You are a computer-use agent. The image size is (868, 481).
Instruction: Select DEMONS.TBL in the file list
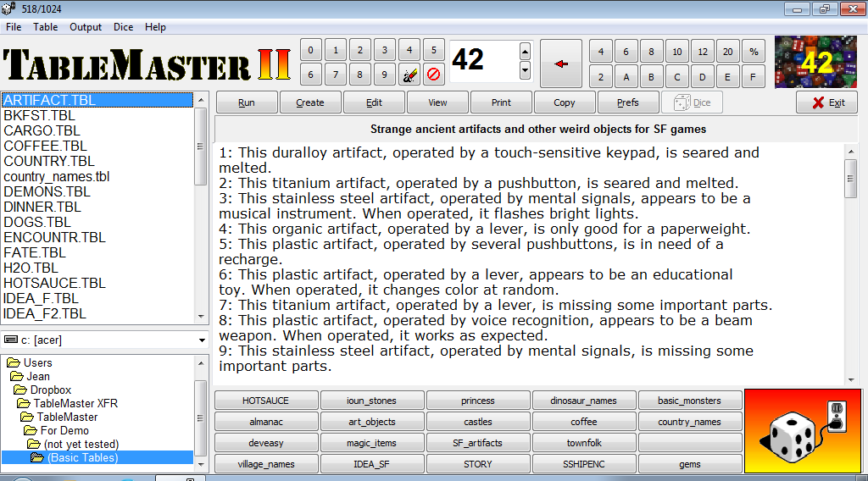97,192
